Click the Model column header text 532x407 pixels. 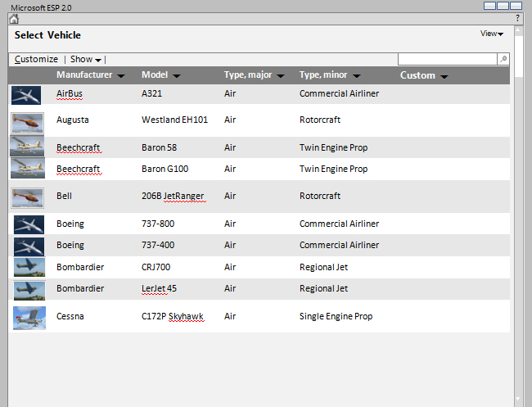155,75
